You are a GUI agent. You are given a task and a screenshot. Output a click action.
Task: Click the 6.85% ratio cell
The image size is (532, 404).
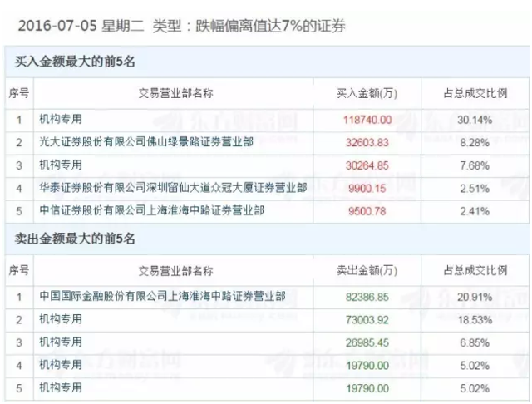pos(475,342)
